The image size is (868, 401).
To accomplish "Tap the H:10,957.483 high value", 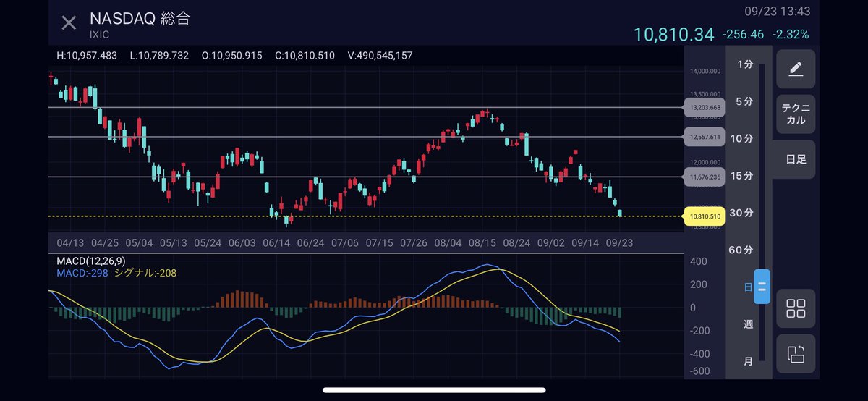I will 87,55.
